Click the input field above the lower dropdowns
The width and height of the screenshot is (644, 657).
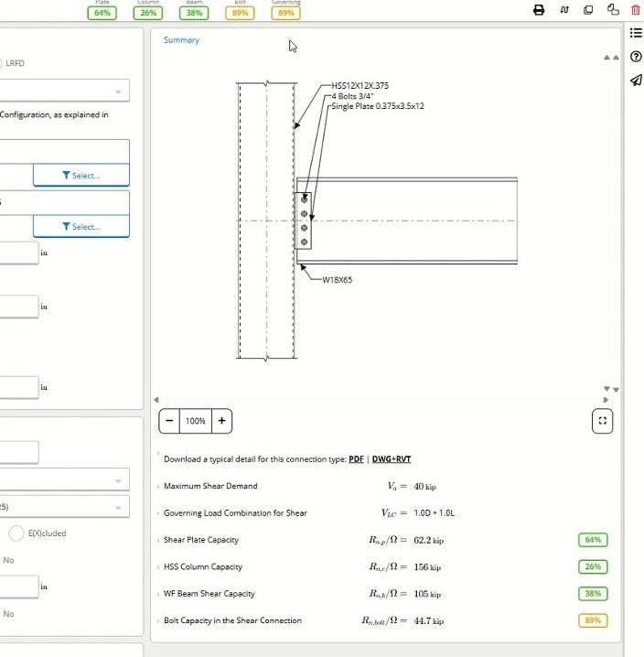point(19,452)
